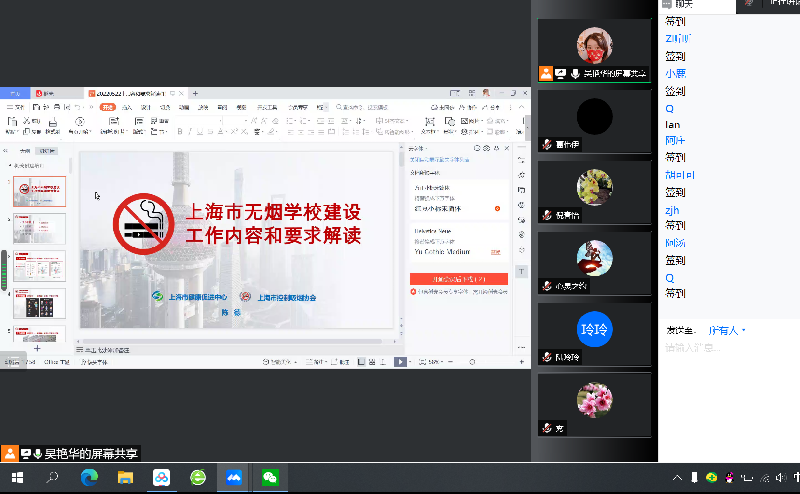800x494 pixels.
Task: Click the 玲玲 participant avatar
Action: (x=594, y=329)
